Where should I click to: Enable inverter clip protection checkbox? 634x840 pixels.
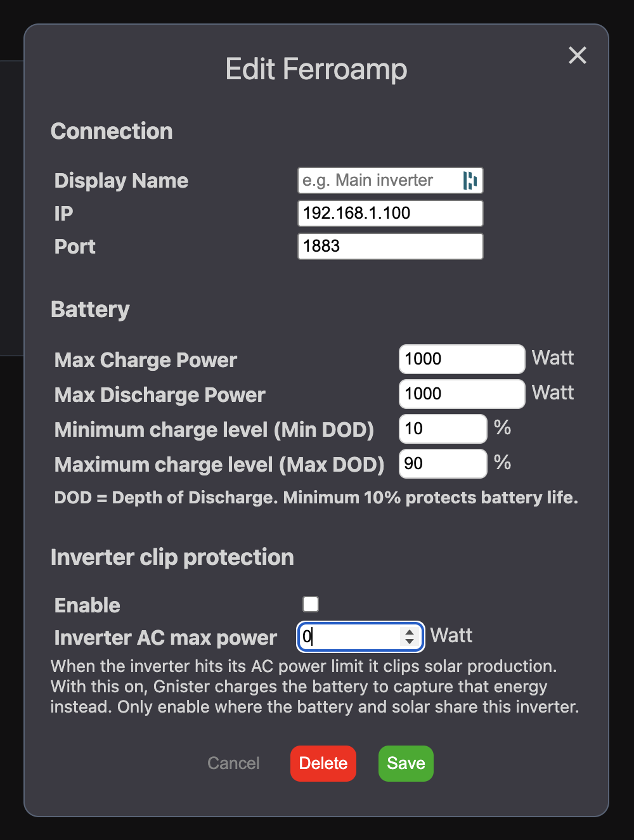311,604
